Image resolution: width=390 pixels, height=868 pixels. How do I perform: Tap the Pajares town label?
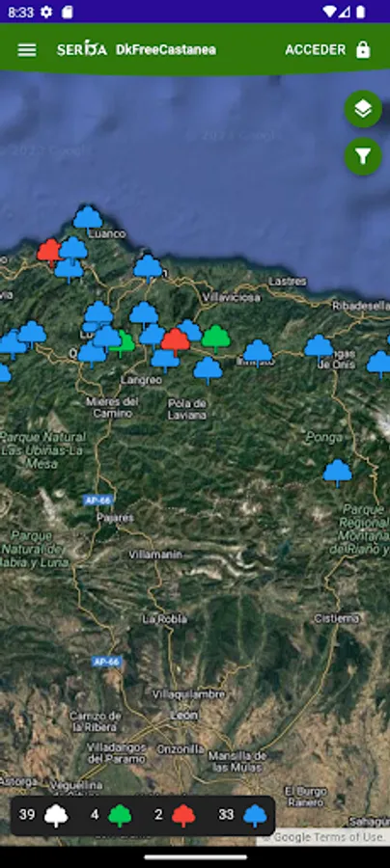[x=115, y=518]
